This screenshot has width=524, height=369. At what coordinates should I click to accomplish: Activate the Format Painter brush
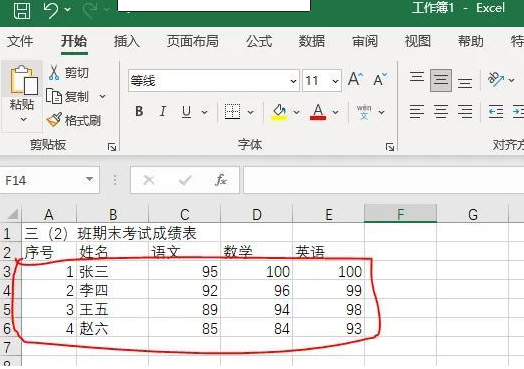tap(74, 120)
